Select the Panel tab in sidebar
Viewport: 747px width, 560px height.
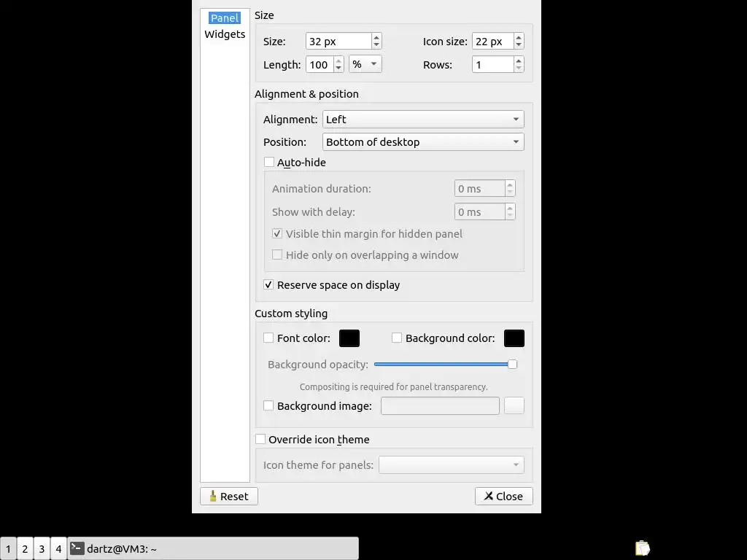coord(225,18)
